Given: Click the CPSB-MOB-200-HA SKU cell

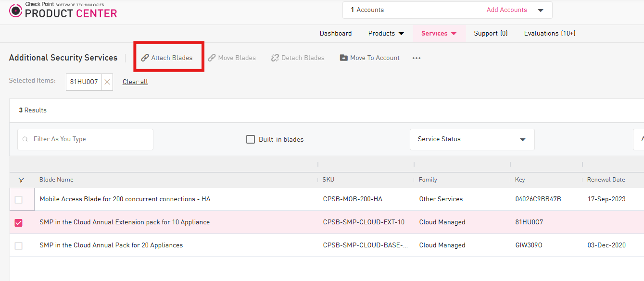Looking at the screenshot, I should (353, 199).
